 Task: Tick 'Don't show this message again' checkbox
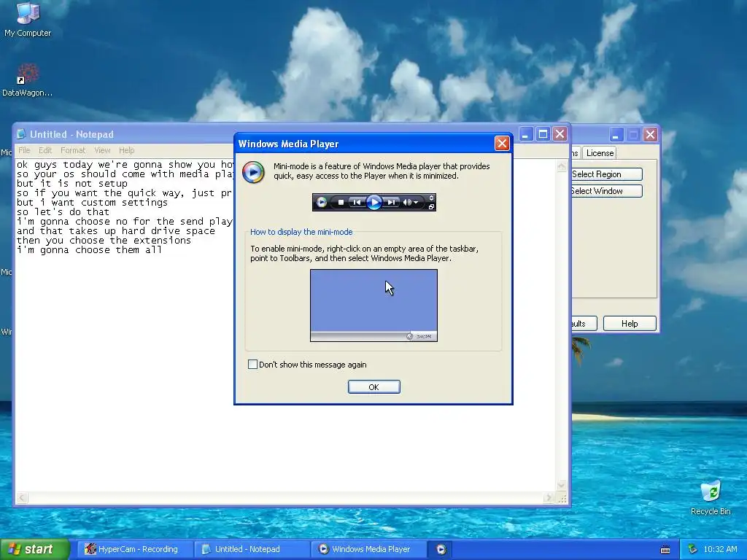[253, 365]
